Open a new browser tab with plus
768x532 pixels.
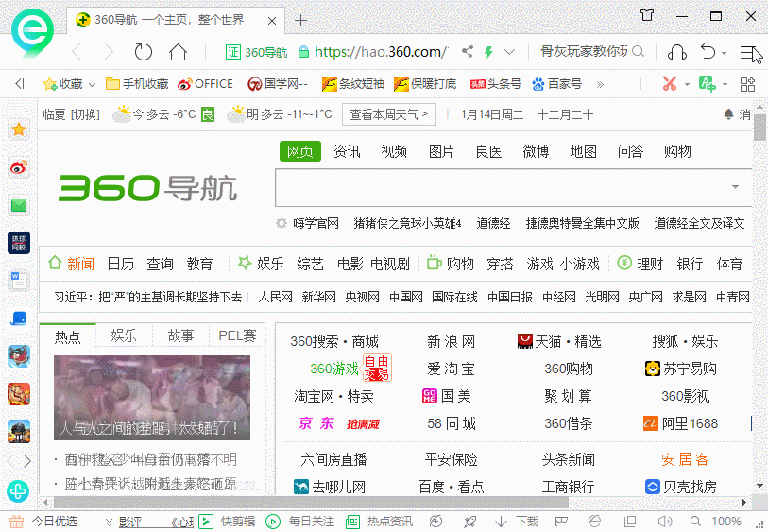tap(300, 21)
